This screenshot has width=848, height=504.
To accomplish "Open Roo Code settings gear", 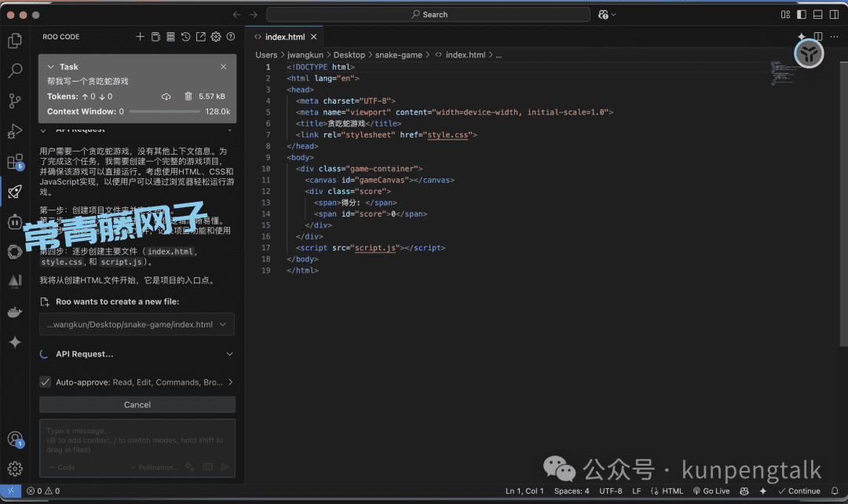I will [216, 36].
